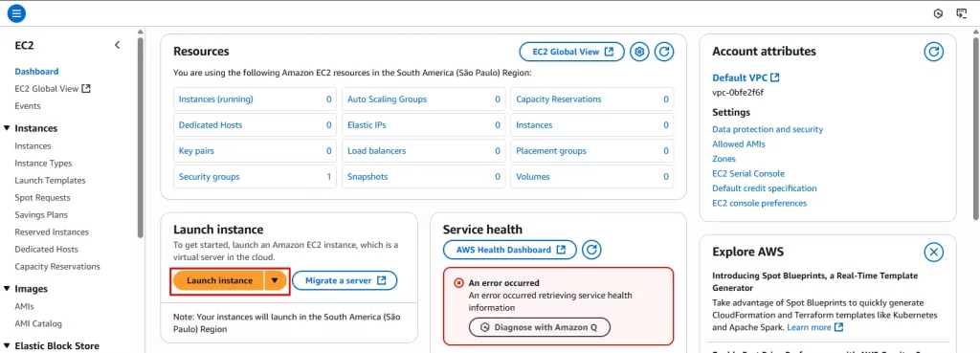Collapse Elastic Block Store section
Viewport: 980px width, 353px height.
pyautogui.click(x=8, y=345)
